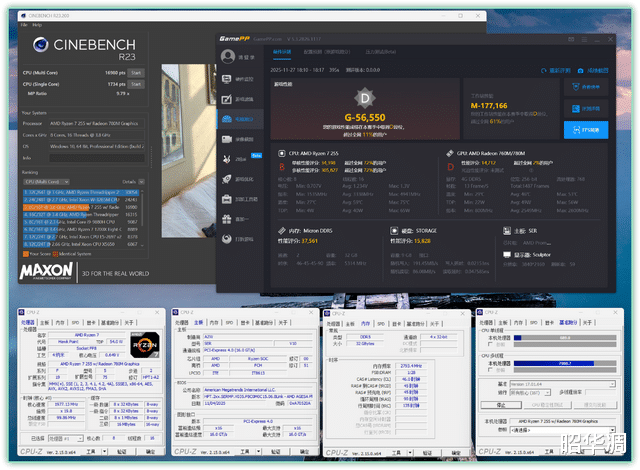
Task: Click the first CPU-Z window title icon
Action: tap(21, 312)
